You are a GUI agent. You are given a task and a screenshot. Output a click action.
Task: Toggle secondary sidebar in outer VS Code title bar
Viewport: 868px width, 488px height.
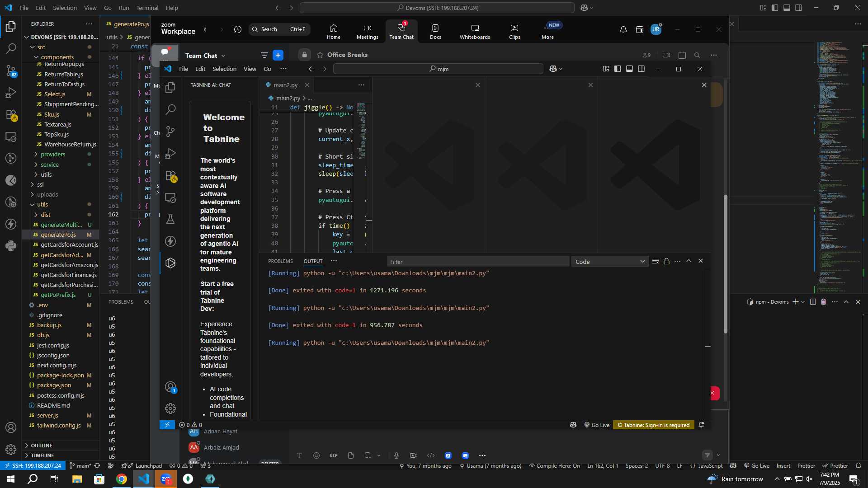799,8
